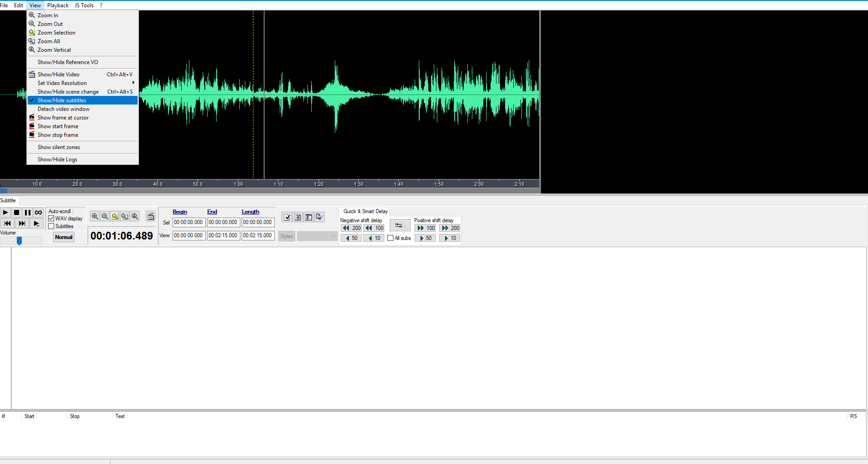The width and height of the screenshot is (868, 464).
Task: Adjust the Volume slider handle
Action: 20,241
